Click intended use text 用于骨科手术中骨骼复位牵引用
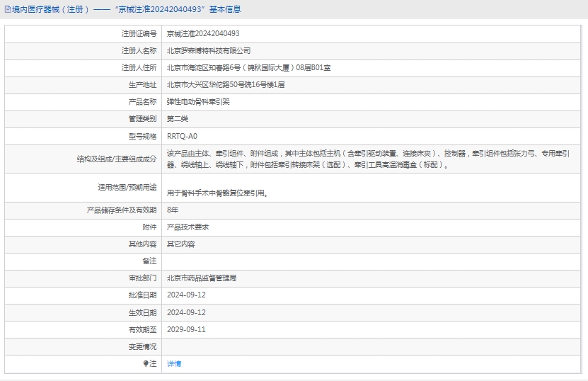 [x=217, y=193]
